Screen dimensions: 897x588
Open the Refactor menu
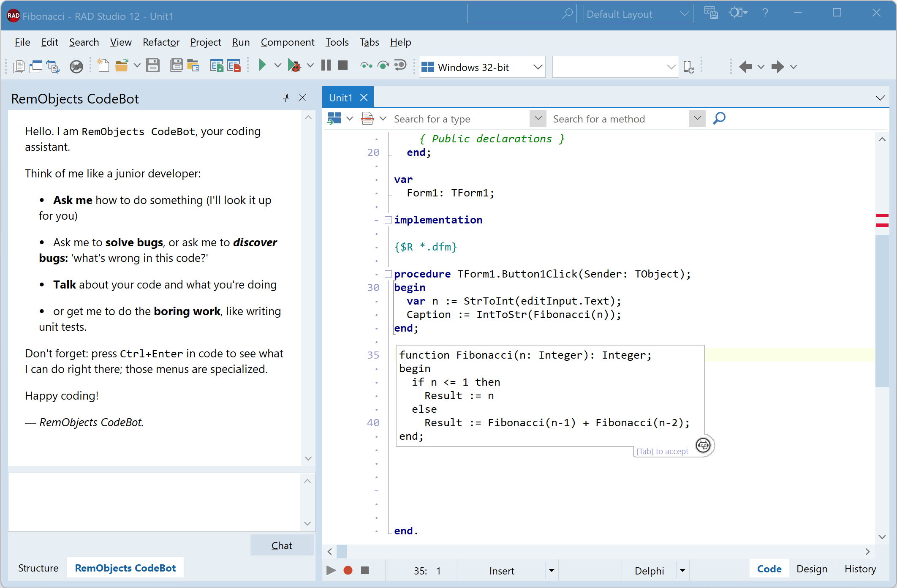click(x=161, y=42)
